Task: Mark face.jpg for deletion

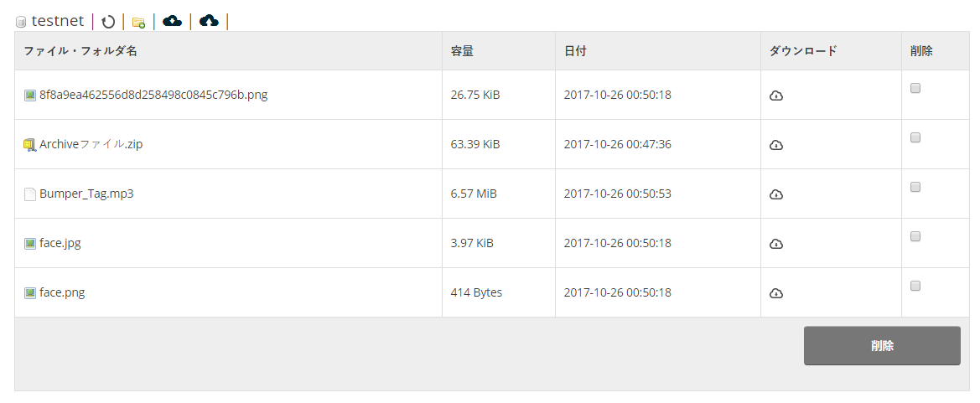Action: tap(915, 236)
